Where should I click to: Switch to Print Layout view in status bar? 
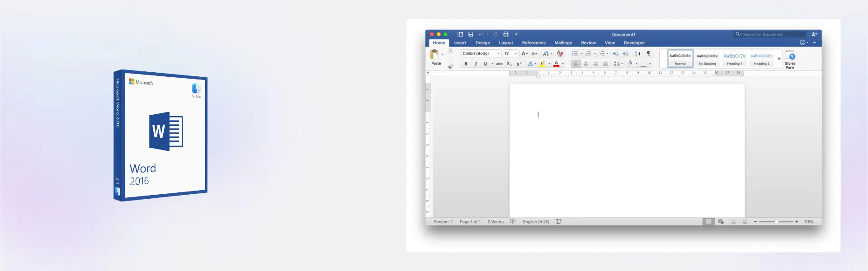pos(708,221)
